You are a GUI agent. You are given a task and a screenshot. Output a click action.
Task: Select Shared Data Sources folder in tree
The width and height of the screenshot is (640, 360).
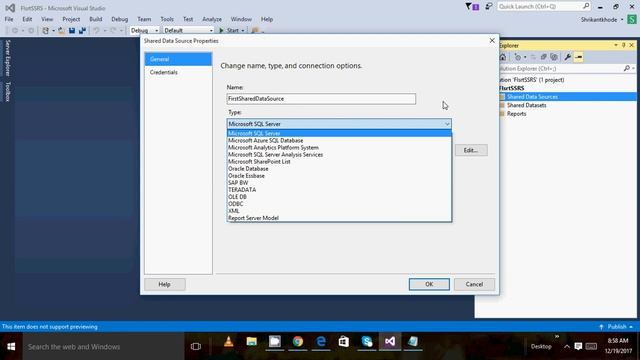tap(532, 97)
